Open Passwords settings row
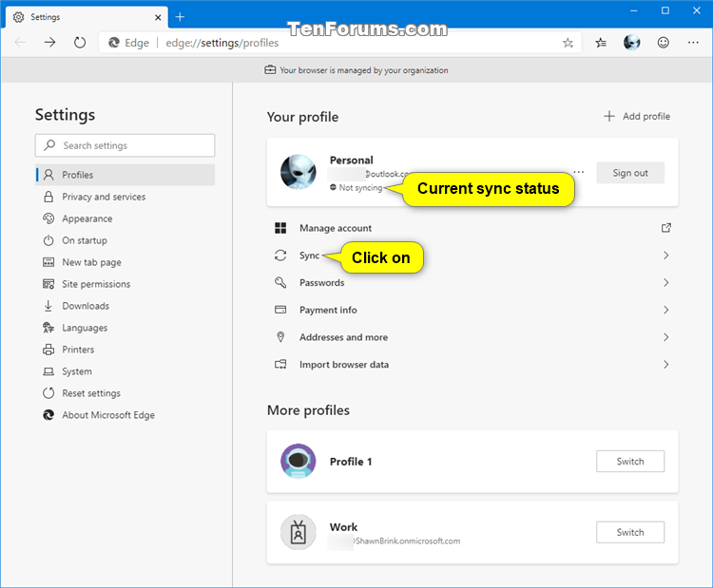713x588 pixels. [472, 283]
